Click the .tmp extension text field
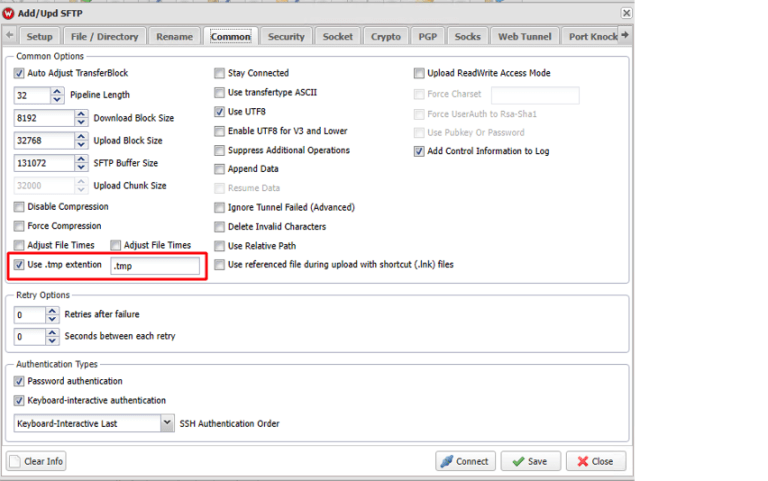This screenshot has width=768, height=481. pyautogui.click(x=155, y=266)
